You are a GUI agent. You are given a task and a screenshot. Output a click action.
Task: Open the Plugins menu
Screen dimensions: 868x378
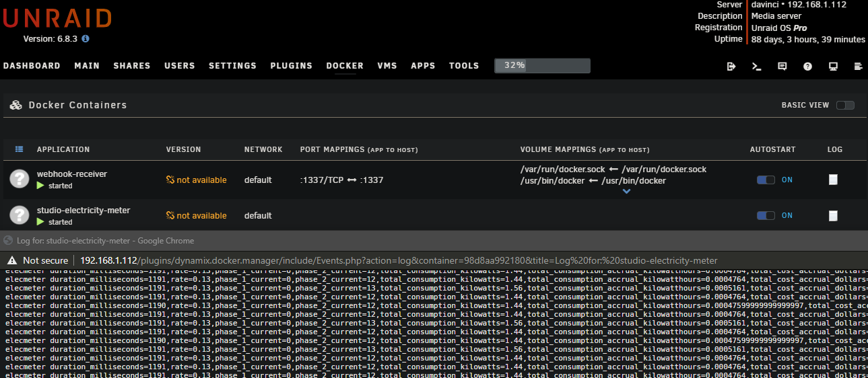292,66
